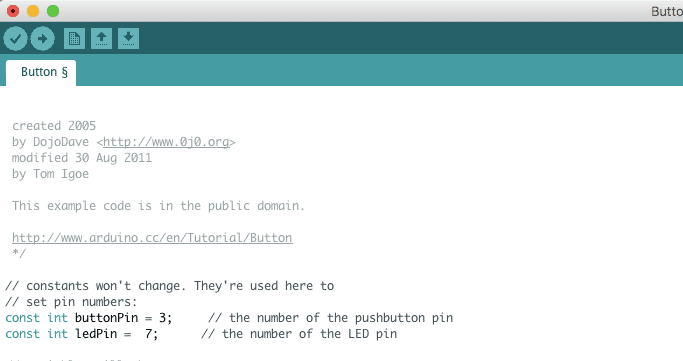Click the Upload right-arrow icon
Screen dimensions: 683x361
[42, 39]
